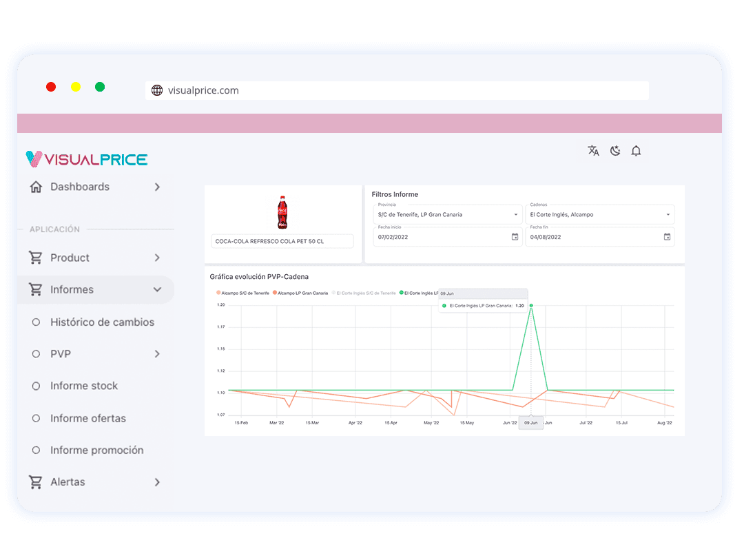Select the Informe promoción circle bullet
The width and height of the screenshot is (744, 560).
(x=36, y=450)
